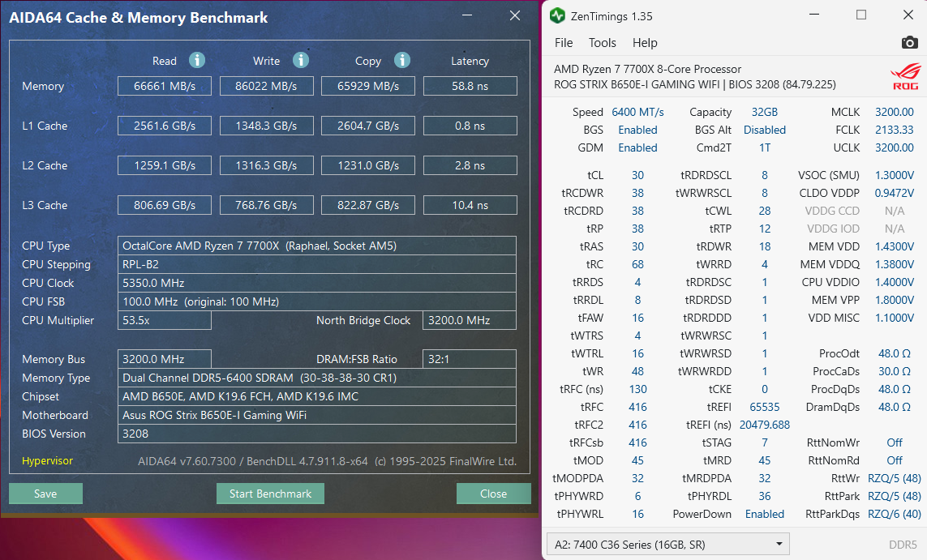The image size is (927, 560).
Task: Click the CPU Clock field 5350.0 MHz
Action: coord(317,283)
